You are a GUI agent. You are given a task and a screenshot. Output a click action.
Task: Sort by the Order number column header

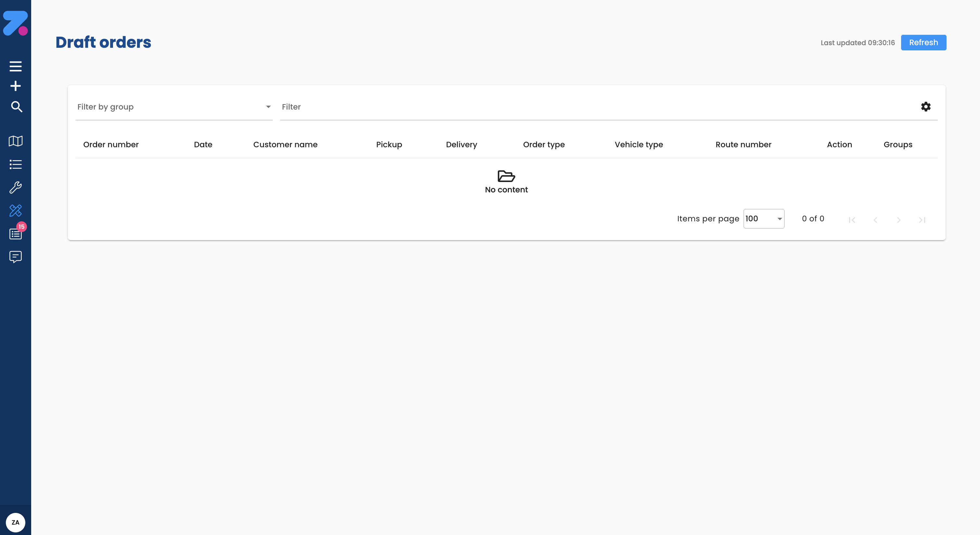pyautogui.click(x=111, y=144)
